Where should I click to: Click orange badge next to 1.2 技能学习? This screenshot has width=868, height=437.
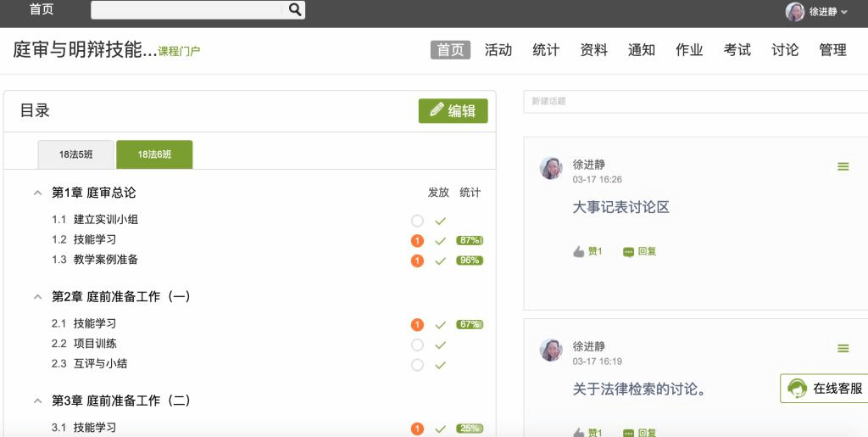click(417, 240)
